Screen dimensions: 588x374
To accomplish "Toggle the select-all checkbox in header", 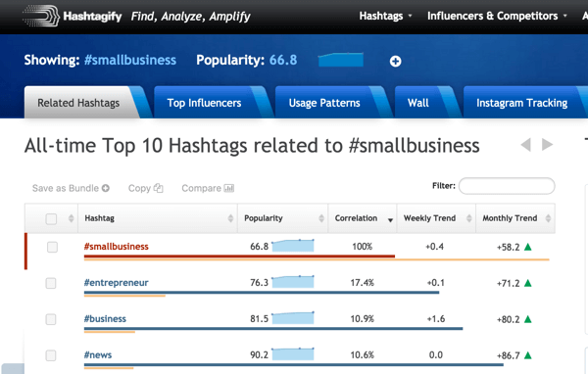I will 51,218.
